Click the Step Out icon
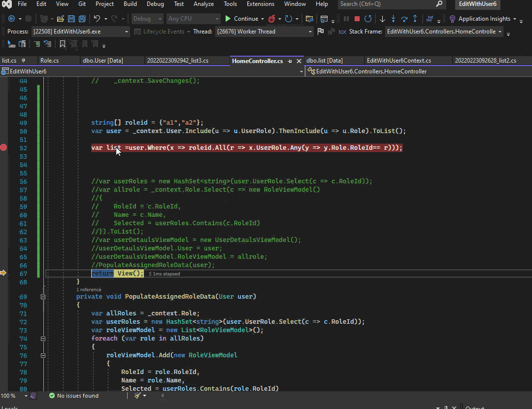Image resolution: width=532 pixels, height=409 pixels. (x=415, y=19)
